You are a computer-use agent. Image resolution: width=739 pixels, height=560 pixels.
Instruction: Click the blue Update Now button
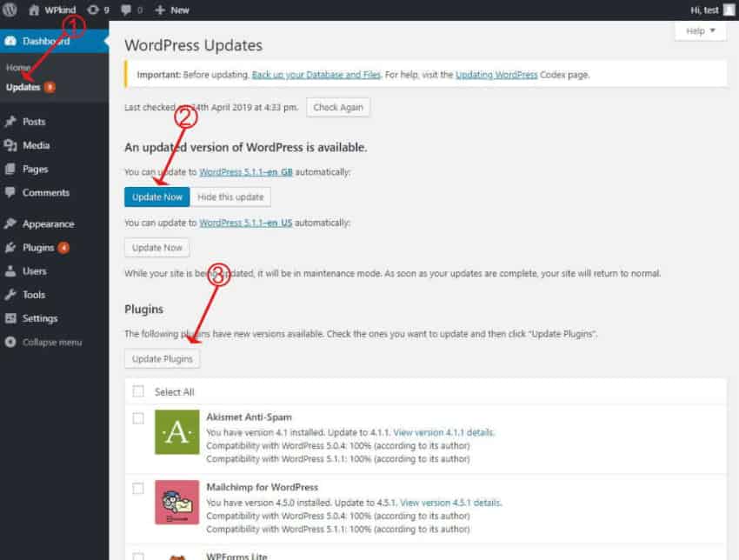point(157,197)
